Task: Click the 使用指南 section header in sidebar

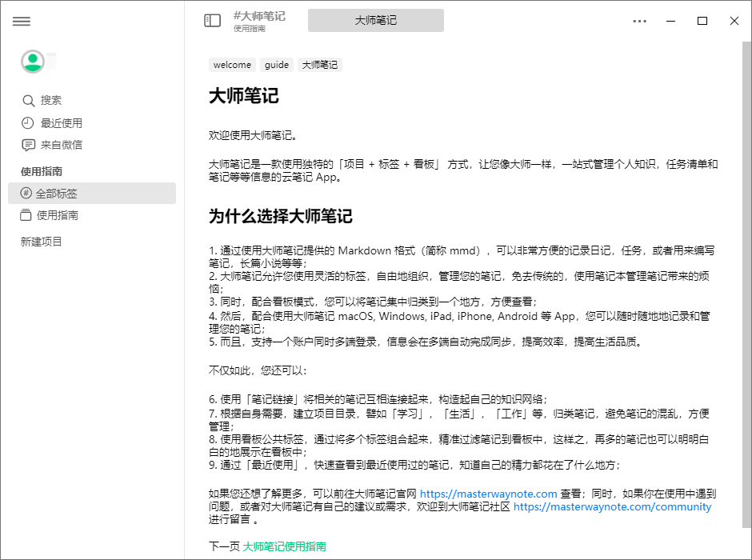Action: point(42,171)
